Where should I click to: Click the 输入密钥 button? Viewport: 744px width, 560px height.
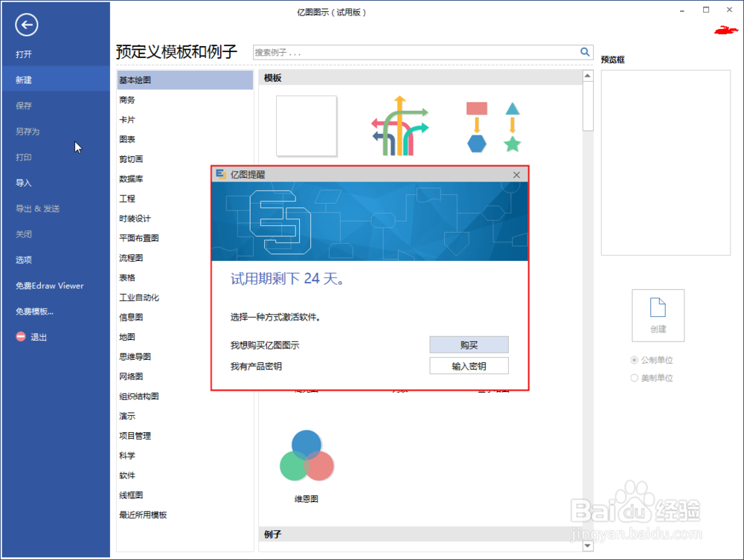coord(469,365)
